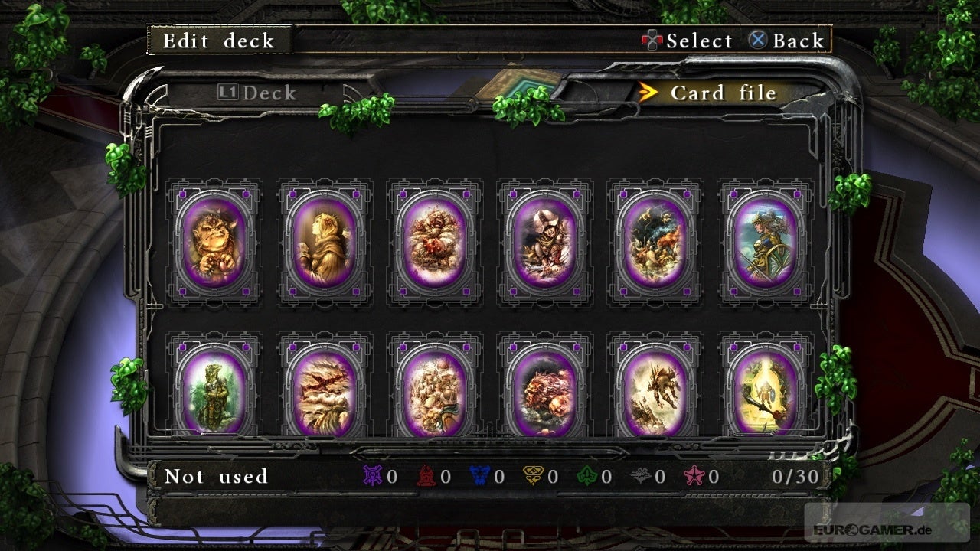Click the D-pad Select icon

[652, 41]
